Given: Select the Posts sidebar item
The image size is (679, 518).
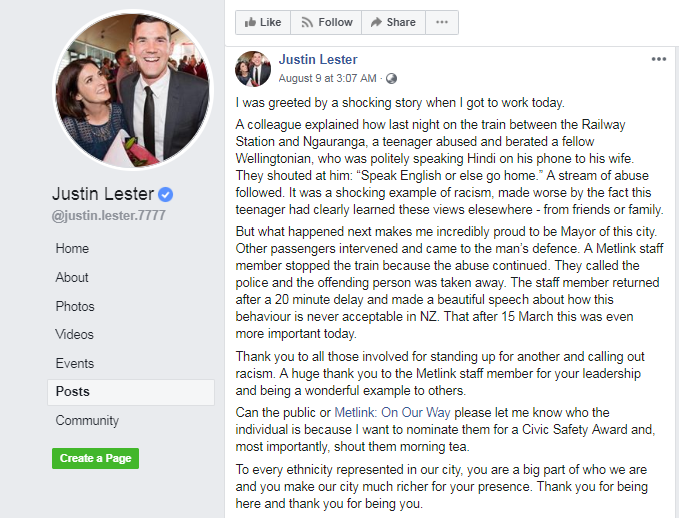Looking at the screenshot, I should [x=131, y=392].
